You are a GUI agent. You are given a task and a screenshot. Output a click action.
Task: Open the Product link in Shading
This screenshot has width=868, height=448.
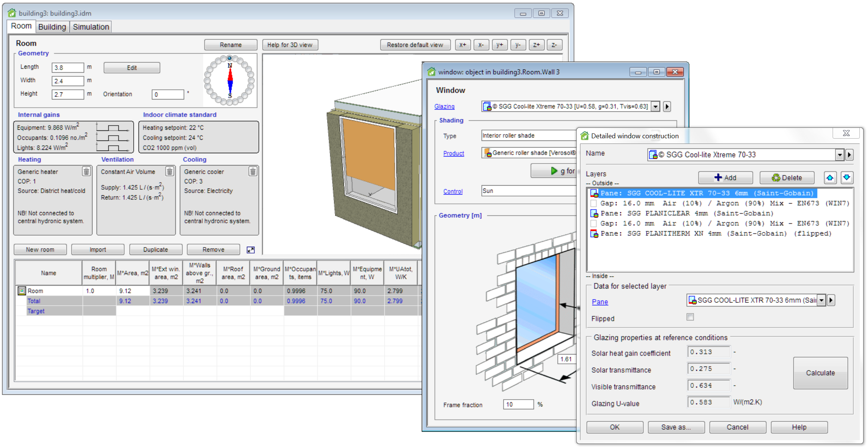pos(453,154)
